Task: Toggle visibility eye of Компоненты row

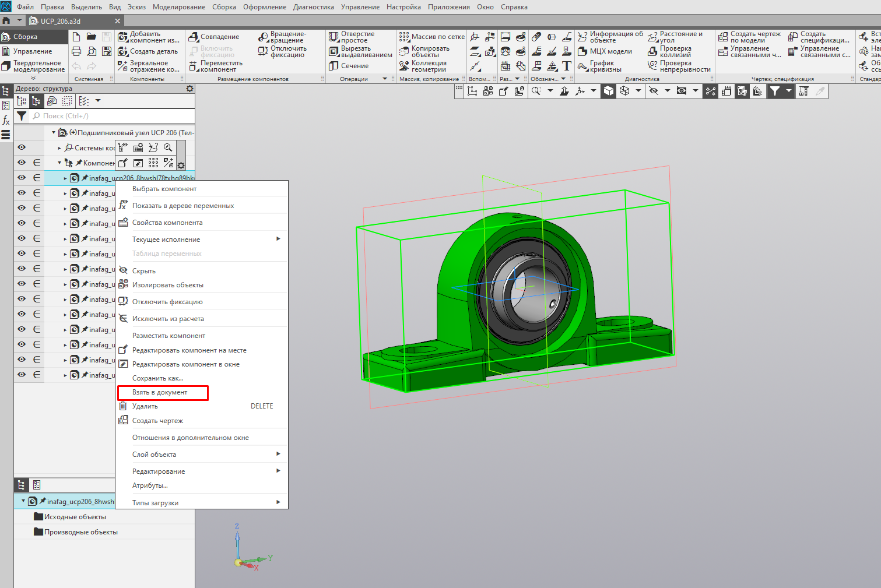Action: point(22,163)
